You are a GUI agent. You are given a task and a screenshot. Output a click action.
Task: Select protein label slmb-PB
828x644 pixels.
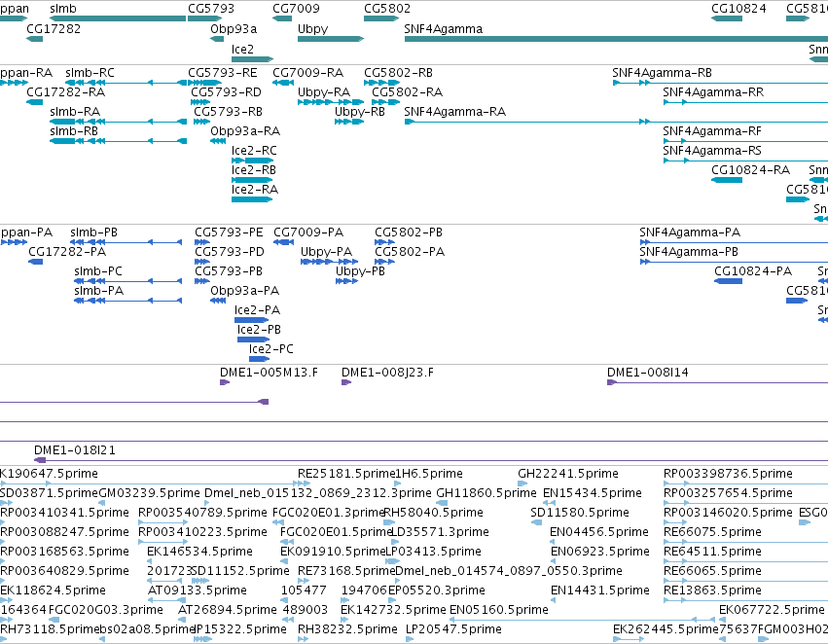pyautogui.click(x=94, y=233)
